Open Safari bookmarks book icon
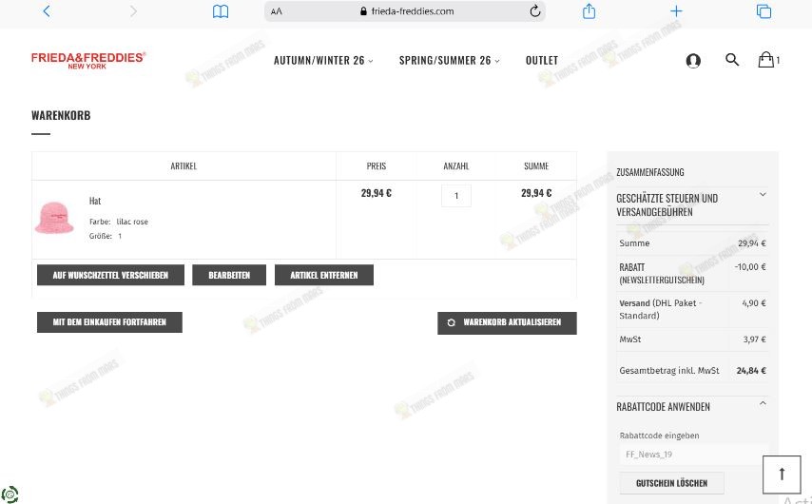Screen dimensions: 812x504 (221, 11)
